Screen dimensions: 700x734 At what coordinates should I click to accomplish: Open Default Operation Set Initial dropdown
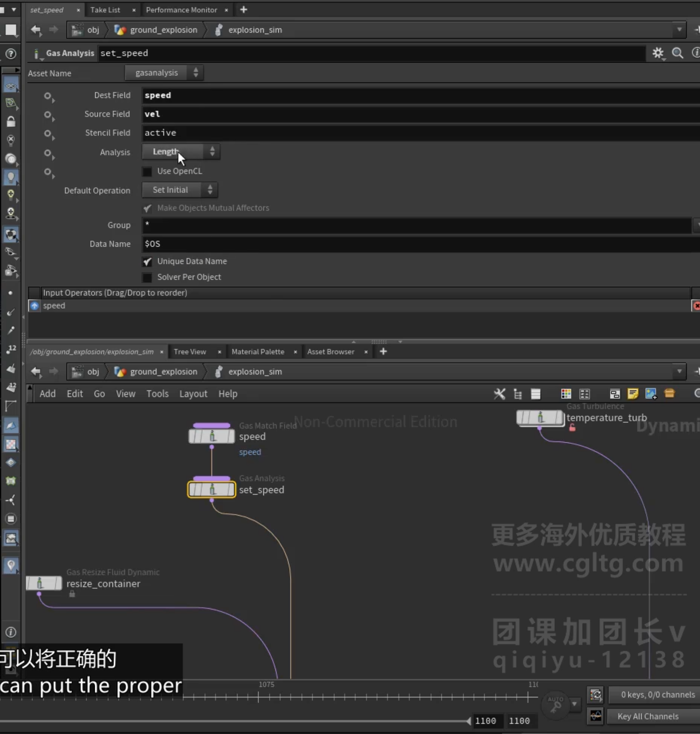coord(179,190)
